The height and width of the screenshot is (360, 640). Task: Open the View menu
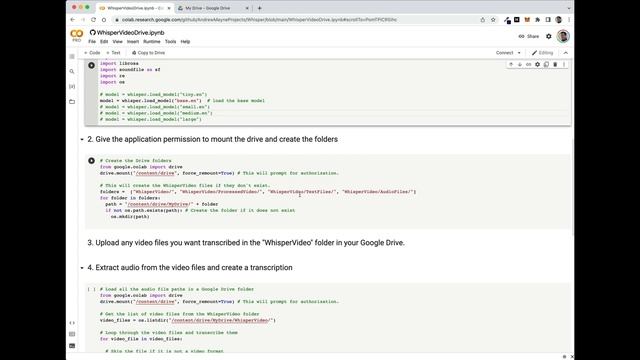click(x=118, y=42)
